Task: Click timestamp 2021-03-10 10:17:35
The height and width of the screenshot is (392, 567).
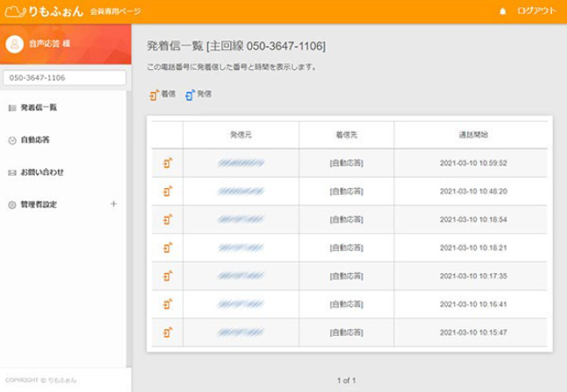Action: point(473,276)
